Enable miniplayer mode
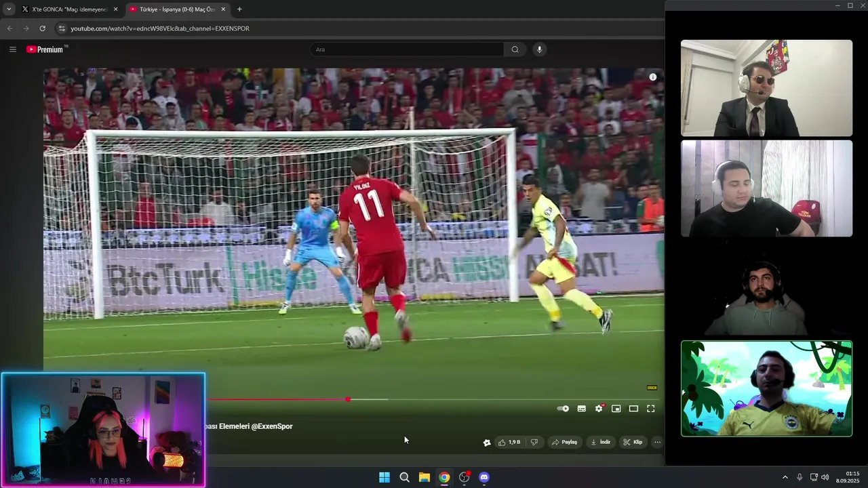 [x=616, y=409]
